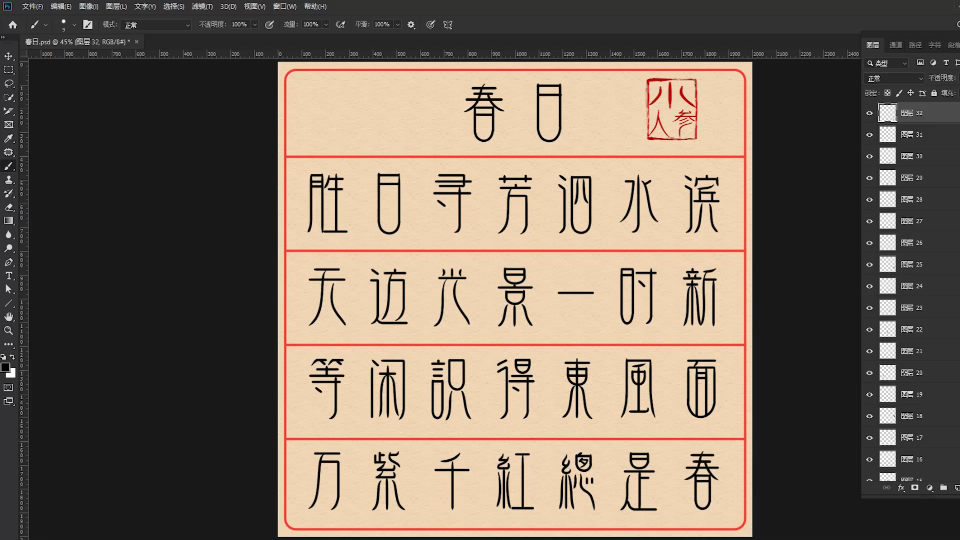Hide layer 16 with eye icon
The height and width of the screenshot is (540, 960).
869,459
